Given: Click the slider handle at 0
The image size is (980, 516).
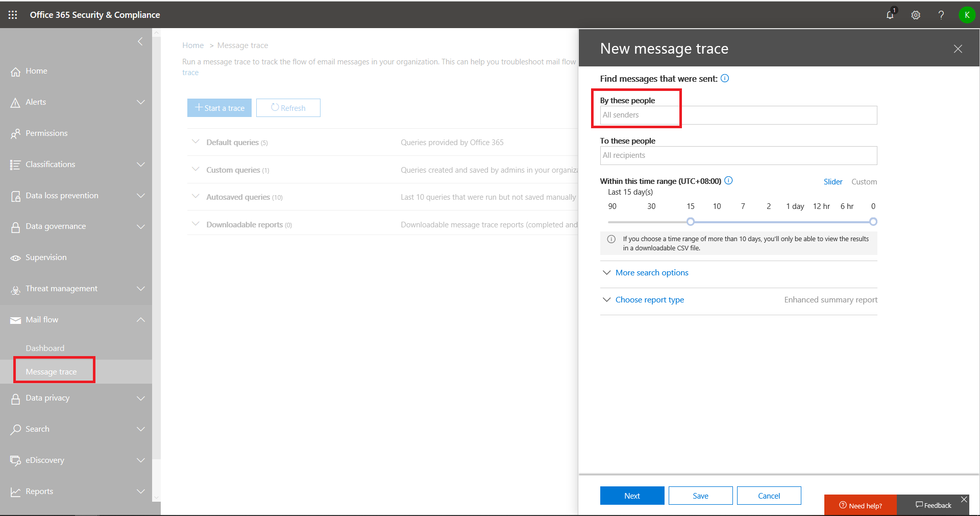Looking at the screenshot, I should pyautogui.click(x=873, y=222).
